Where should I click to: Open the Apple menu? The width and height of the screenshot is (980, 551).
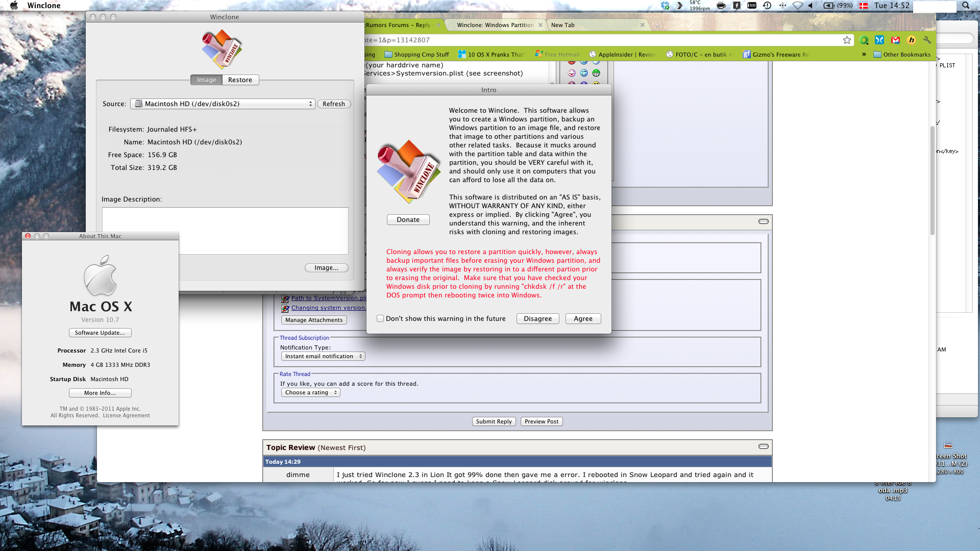tap(14, 6)
